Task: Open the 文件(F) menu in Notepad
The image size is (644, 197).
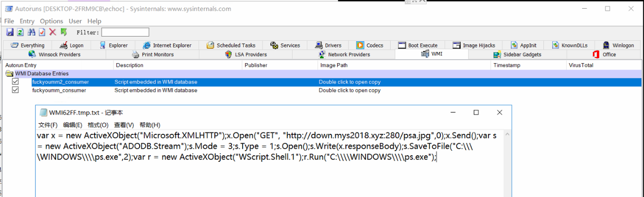Action: click(48, 125)
